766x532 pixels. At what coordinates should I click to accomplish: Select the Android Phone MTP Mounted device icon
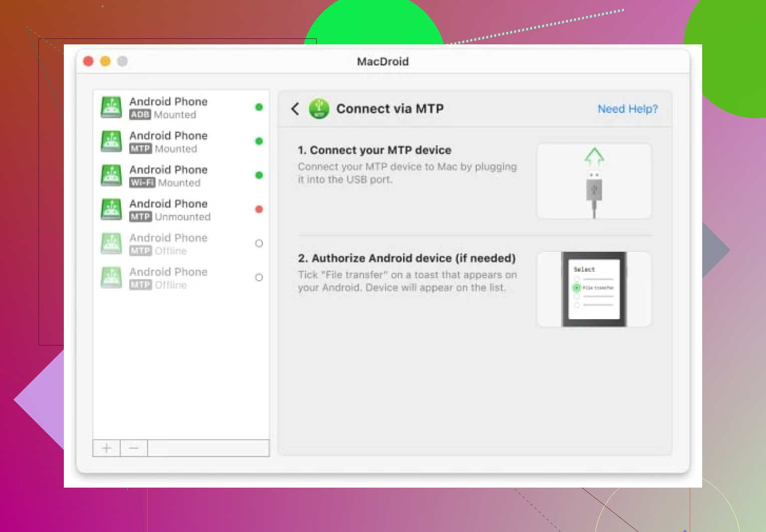click(x=111, y=142)
